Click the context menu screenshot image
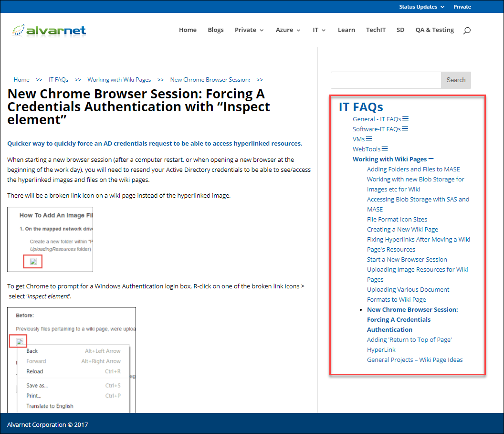Image resolution: width=504 pixels, height=434 pixels. coord(72,360)
